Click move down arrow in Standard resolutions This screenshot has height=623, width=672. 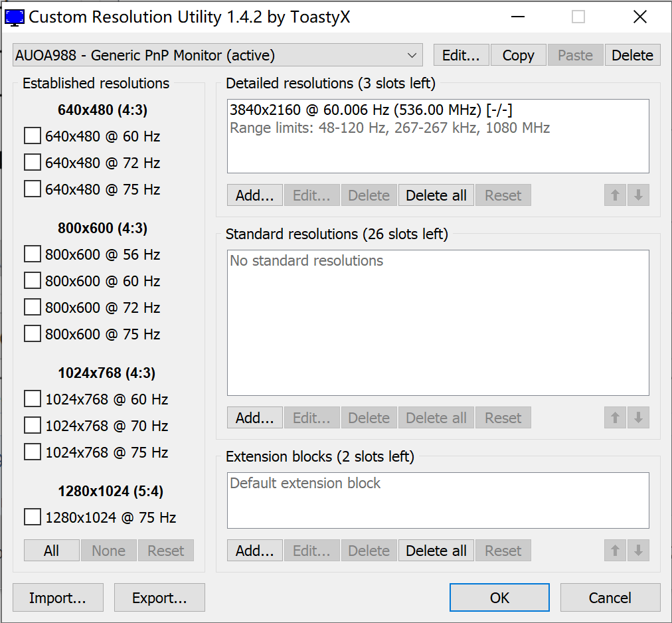(x=638, y=418)
